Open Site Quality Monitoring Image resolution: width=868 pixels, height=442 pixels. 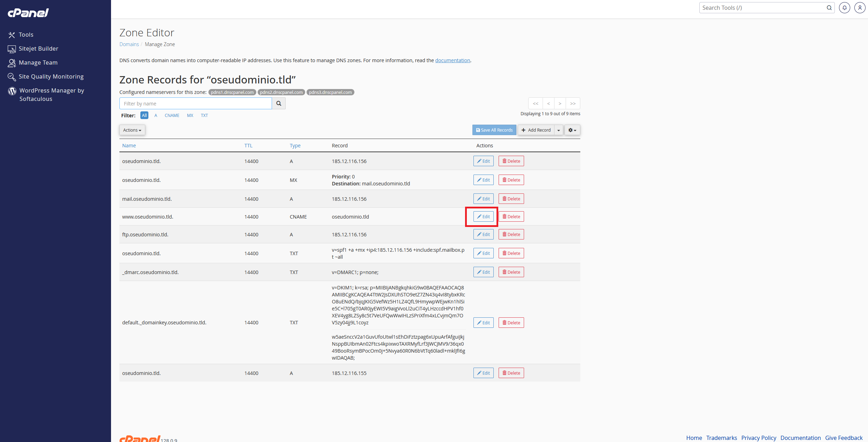pos(51,76)
